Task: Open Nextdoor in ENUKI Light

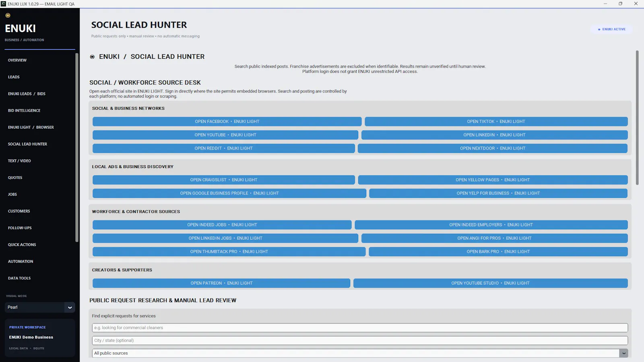Action: (493, 148)
